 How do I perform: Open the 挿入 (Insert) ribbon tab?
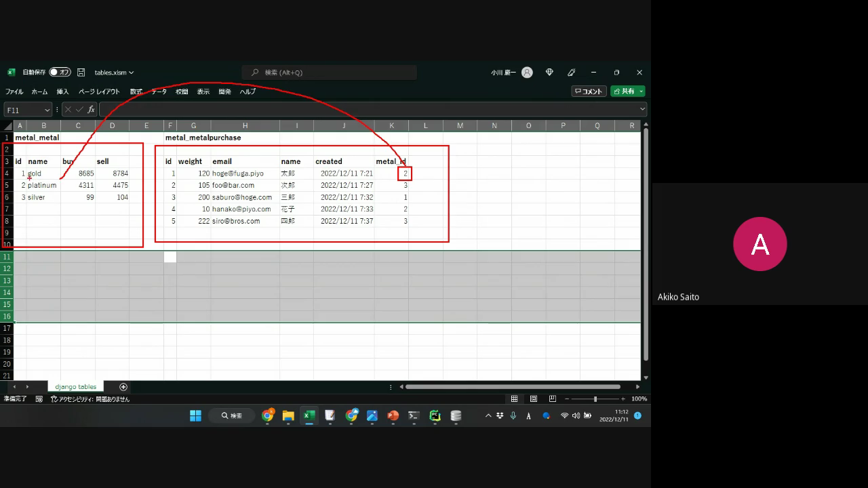tap(62, 91)
